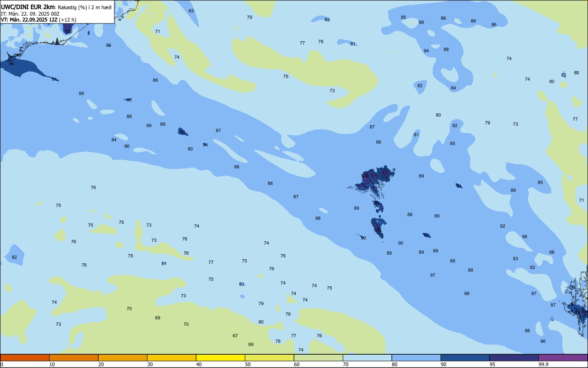This screenshot has height=368, width=588.
Task: Click the "(+12 h)" forecast offset text
Action: 68,20
